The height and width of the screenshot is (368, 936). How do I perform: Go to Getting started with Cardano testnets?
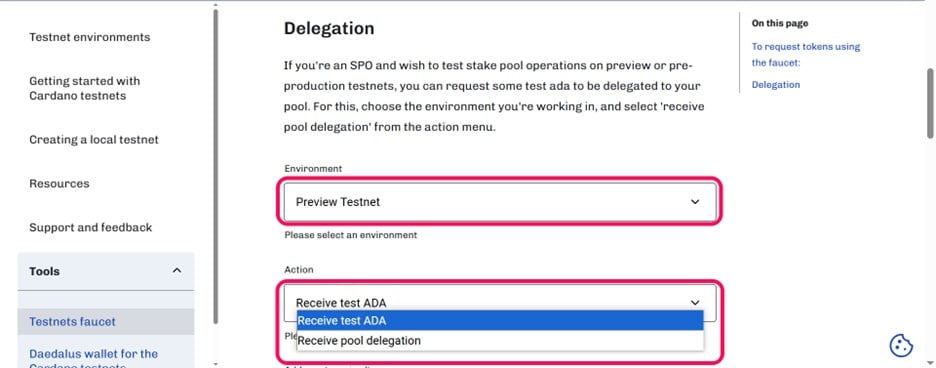pyautogui.click(x=85, y=88)
